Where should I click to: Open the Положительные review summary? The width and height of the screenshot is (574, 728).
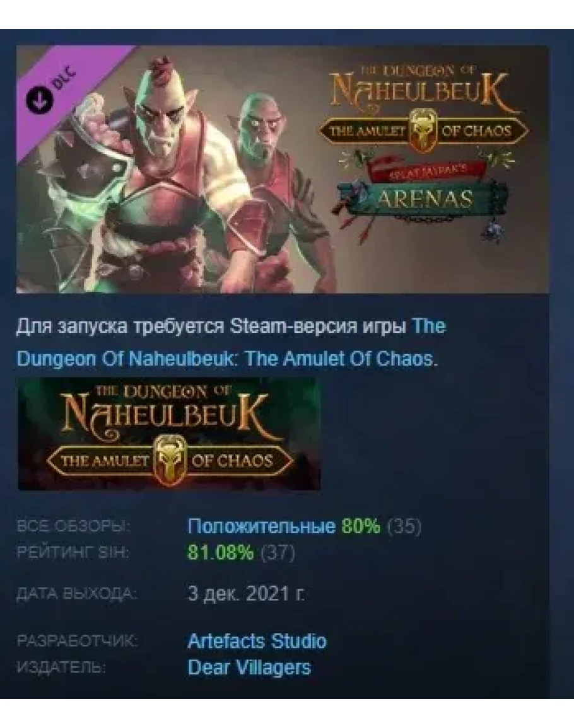(x=261, y=526)
